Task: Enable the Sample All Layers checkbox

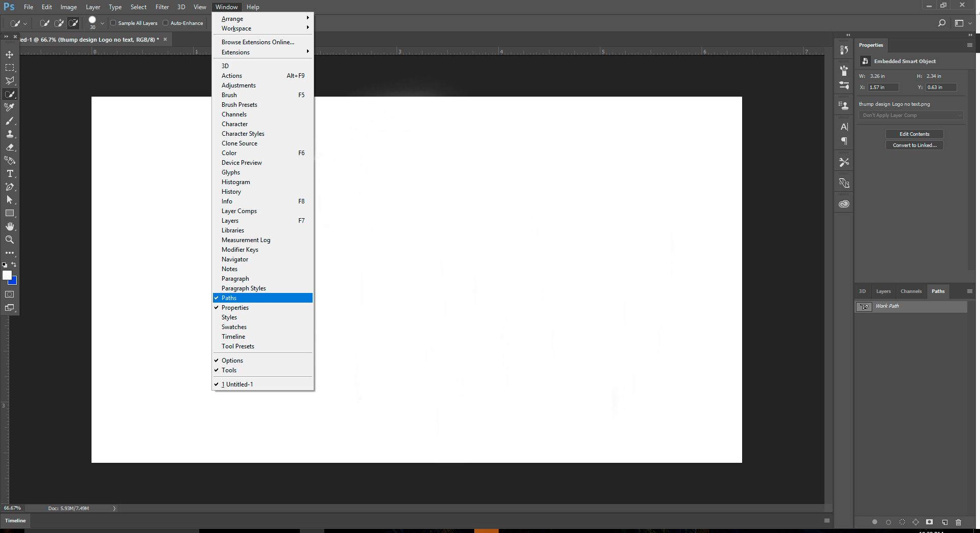Action: [x=113, y=23]
